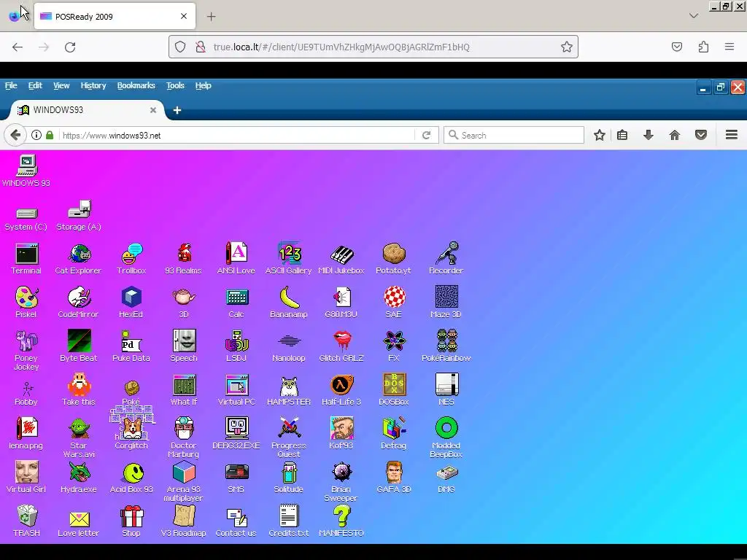The width and height of the screenshot is (747, 560).
Task: Open a new tab in inner browser
Action: pos(177,110)
